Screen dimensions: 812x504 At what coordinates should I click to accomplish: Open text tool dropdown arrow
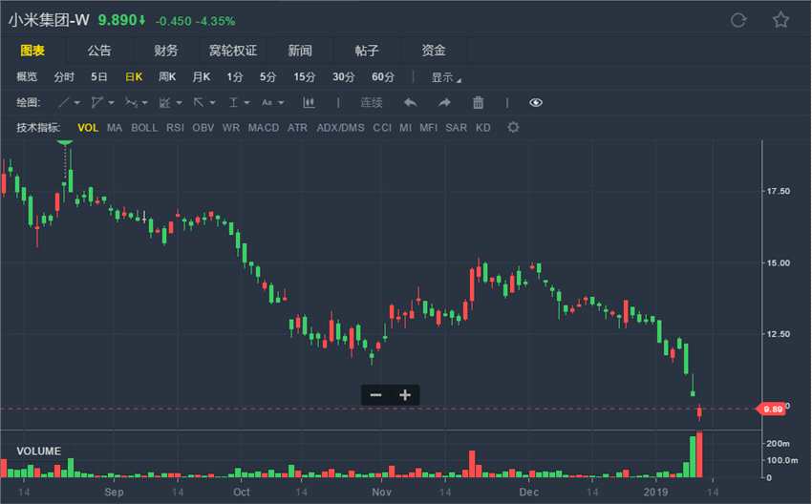(x=281, y=103)
